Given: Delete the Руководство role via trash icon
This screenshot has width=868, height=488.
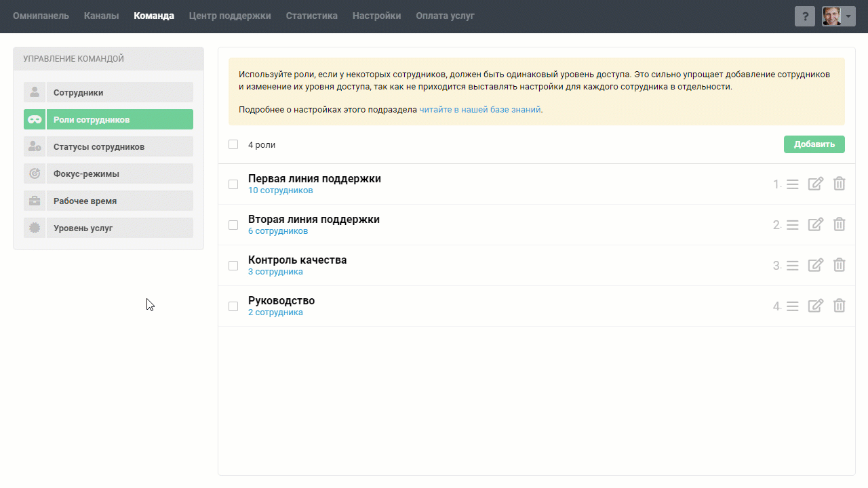Looking at the screenshot, I should (x=839, y=306).
